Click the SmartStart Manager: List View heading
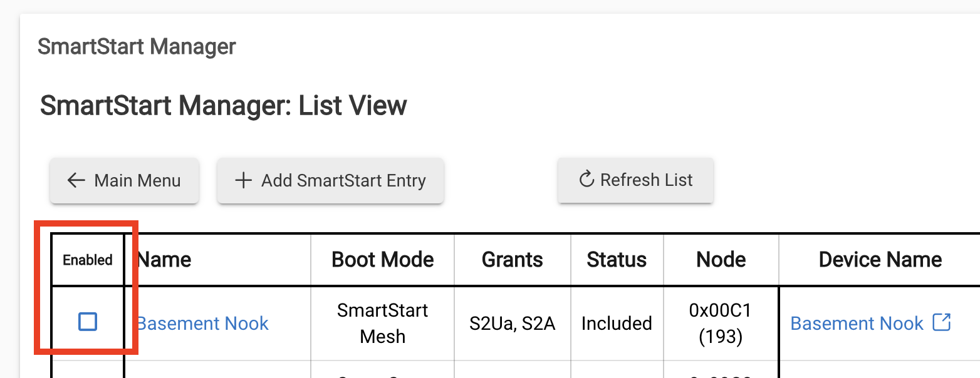 click(x=224, y=105)
